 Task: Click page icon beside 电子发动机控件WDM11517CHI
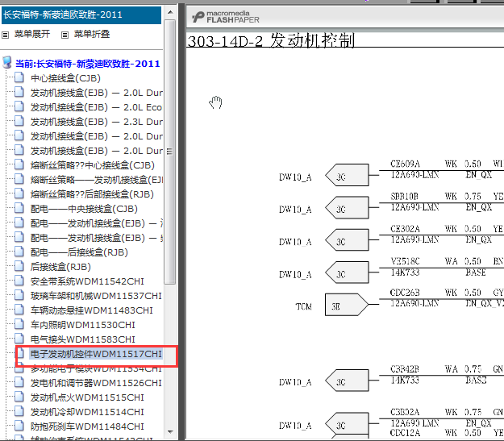point(20,353)
